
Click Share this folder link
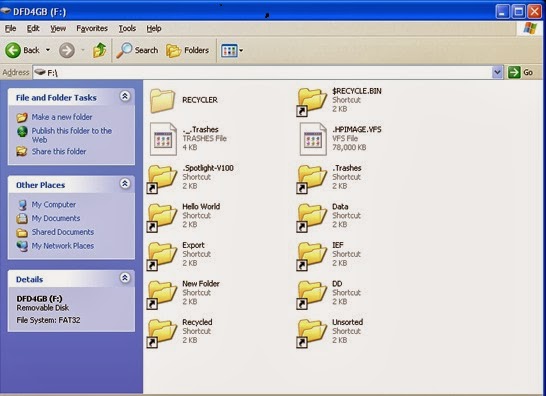click(59, 152)
